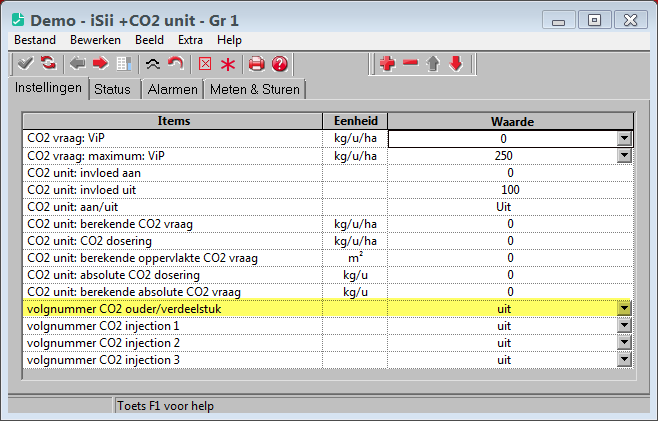Select the row CO2 unit: CO2 dosering

coord(328,241)
